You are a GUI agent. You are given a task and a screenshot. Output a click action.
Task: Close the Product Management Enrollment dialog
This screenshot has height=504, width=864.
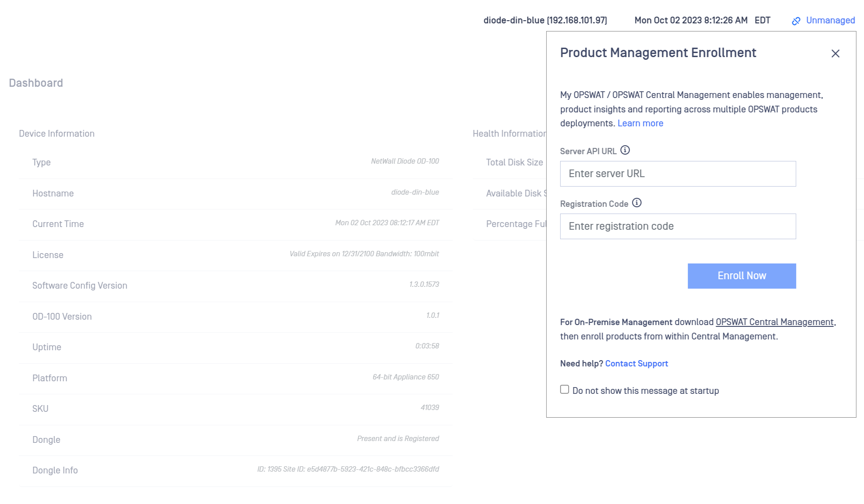coord(835,54)
